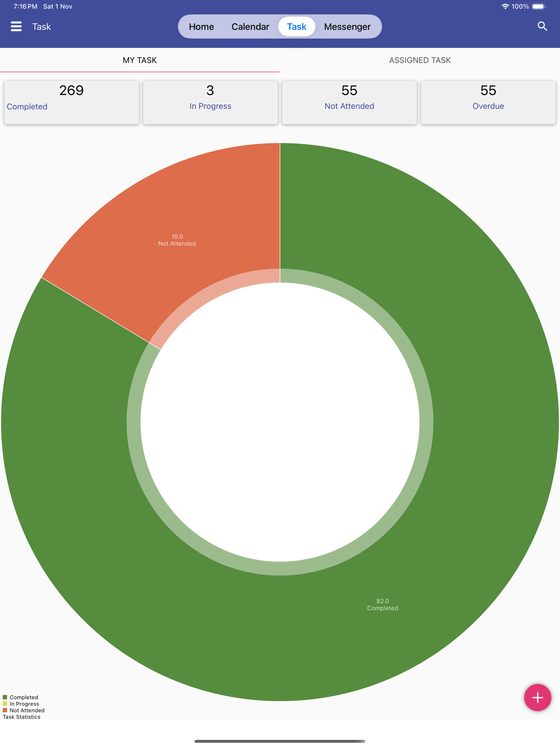View the 55 Not Attended card
This screenshot has width=560, height=747.
point(349,102)
